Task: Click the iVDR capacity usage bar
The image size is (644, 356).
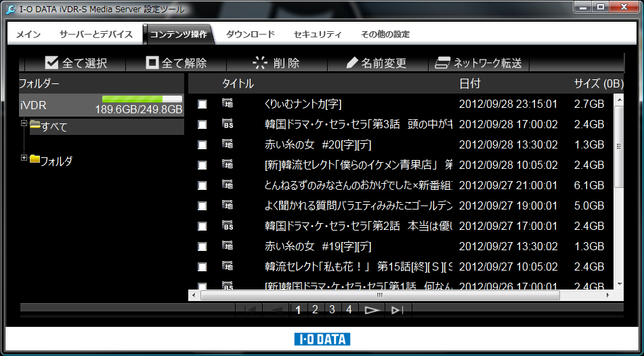Action: pyautogui.click(x=142, y=98)
